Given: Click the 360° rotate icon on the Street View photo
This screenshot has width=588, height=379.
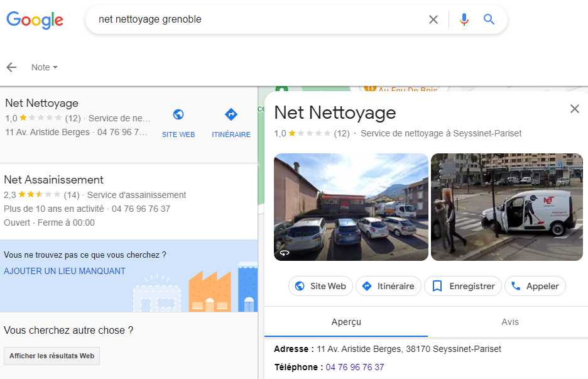Looking at the screenshot, I should pyautogui.click(x=285, y=253).
